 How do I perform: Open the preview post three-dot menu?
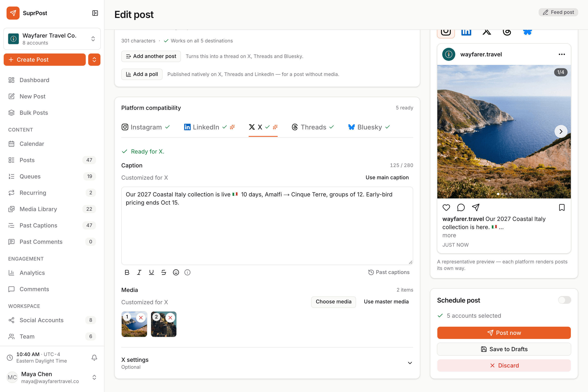[562, 54]
